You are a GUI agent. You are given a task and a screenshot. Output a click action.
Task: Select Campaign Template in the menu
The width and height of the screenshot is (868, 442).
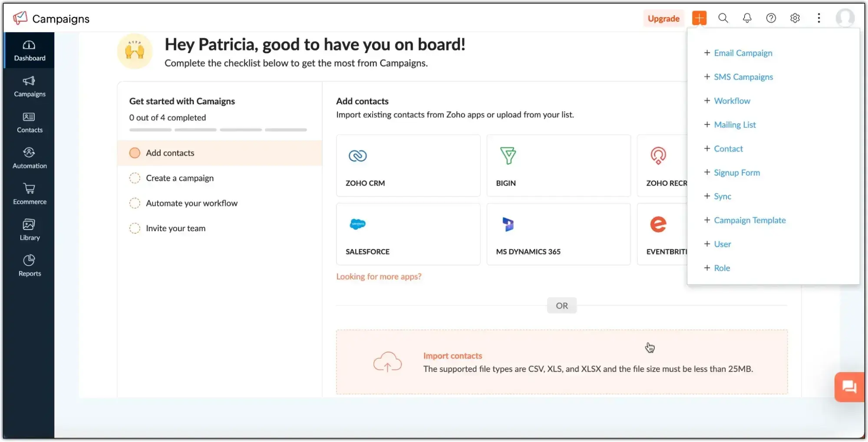tap(749, 220)
